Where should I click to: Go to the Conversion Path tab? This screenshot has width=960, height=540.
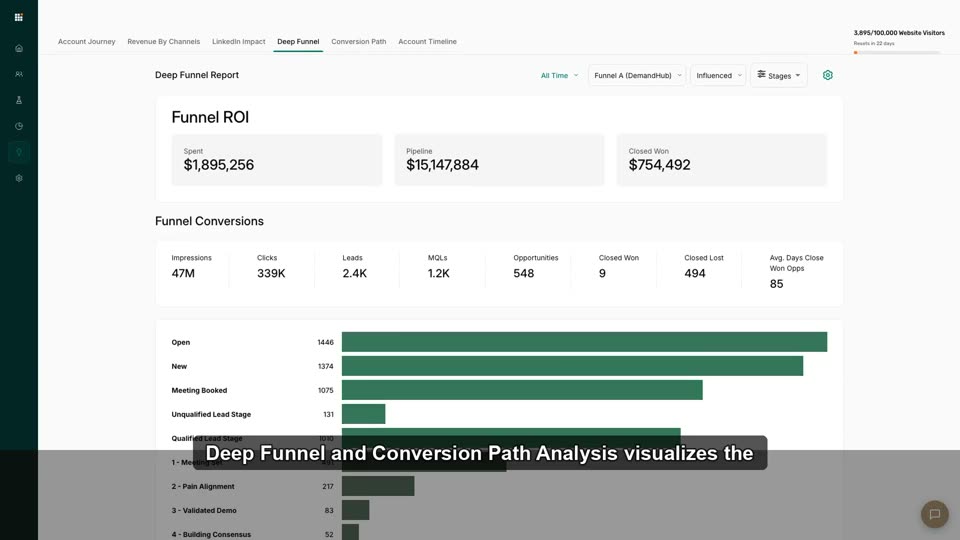359,42
